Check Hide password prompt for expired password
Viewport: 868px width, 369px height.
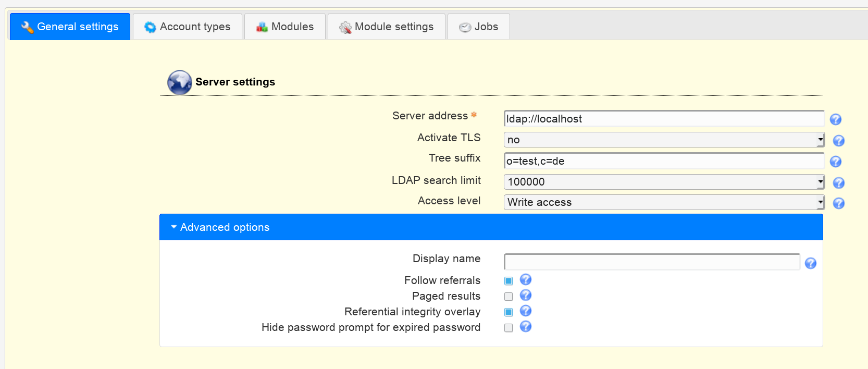[x=509, y=328]
